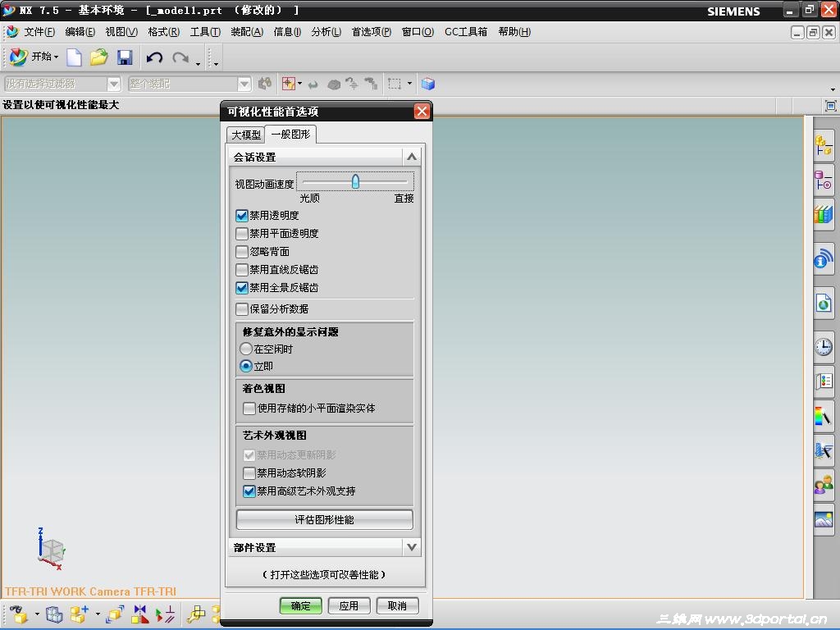The height and width of the screenshot is (630, 840).
Task: Open the 开始 start menu button
Action: point(33,57)
